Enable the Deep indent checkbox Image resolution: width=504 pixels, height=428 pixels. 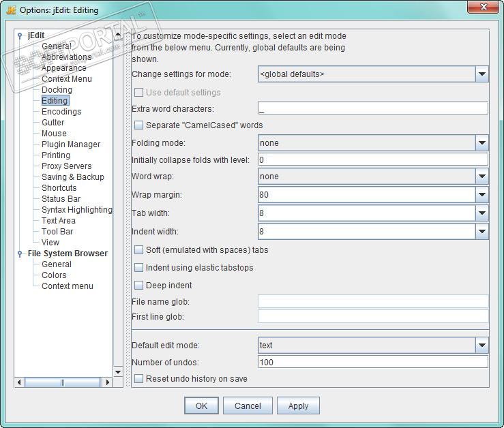138,285
